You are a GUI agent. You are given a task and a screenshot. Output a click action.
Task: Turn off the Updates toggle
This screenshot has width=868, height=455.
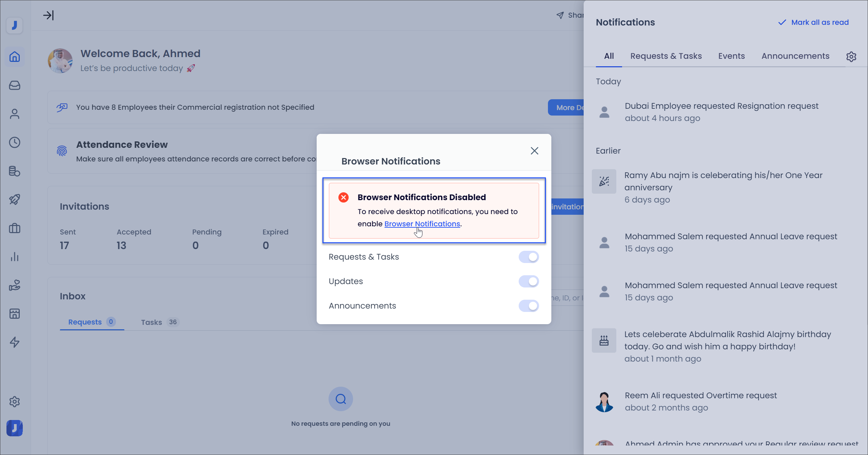(529, 281)
